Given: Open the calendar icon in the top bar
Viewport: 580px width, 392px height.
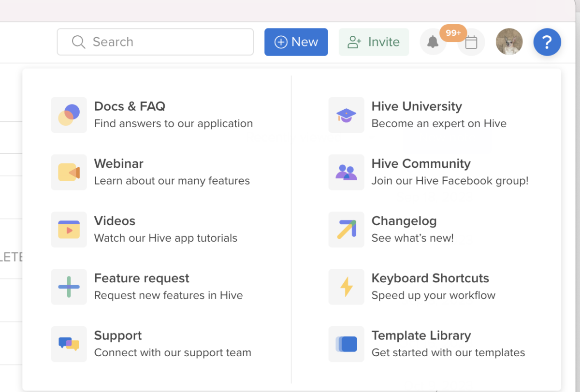Looking at the screenshot, I should pyautogui.click(x=471, y=42).
